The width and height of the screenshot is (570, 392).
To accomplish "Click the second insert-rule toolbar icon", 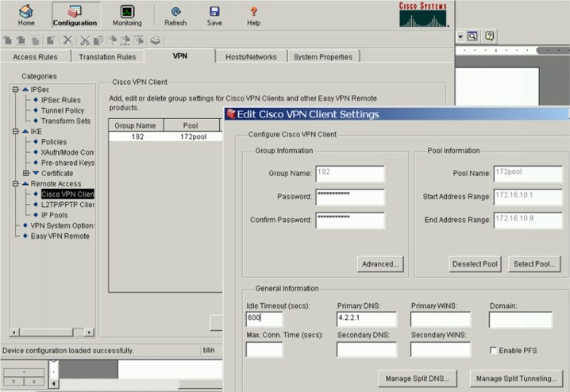I will [x=21, y=40].
